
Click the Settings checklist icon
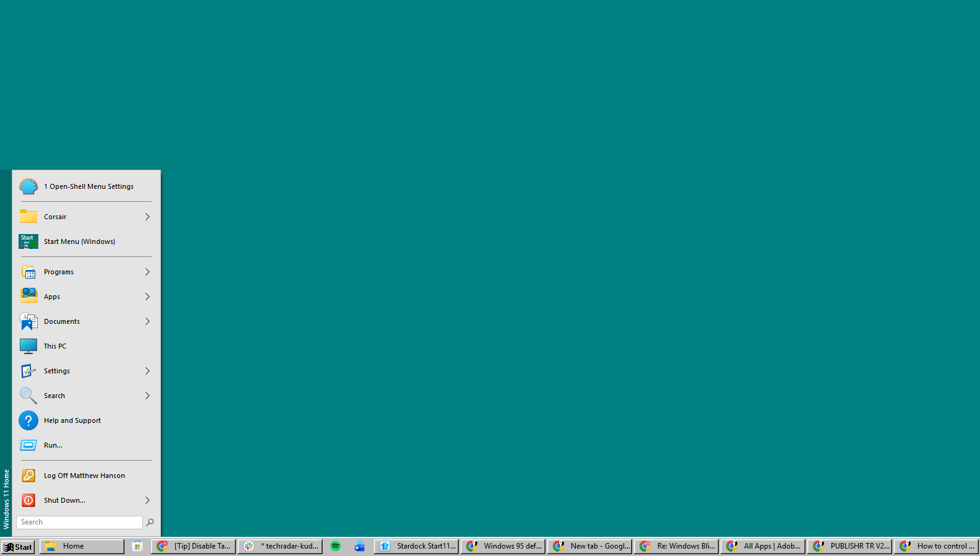(28, 371)
